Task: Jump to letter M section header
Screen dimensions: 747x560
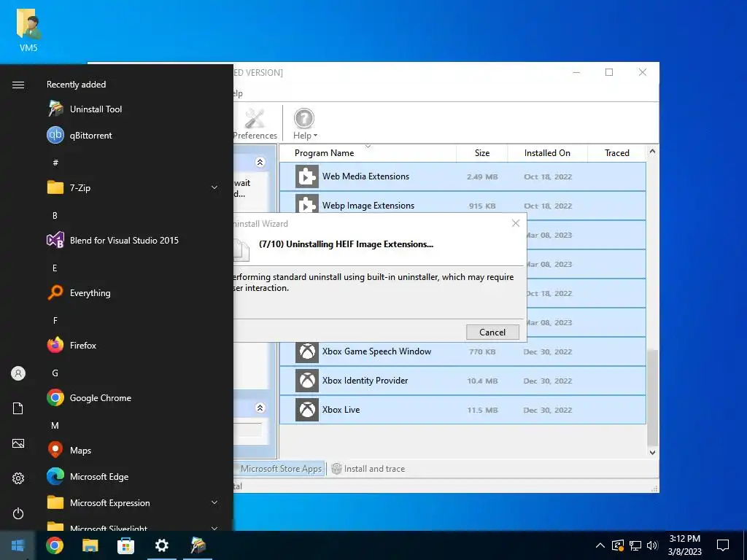Action: [x=55, y=425]
